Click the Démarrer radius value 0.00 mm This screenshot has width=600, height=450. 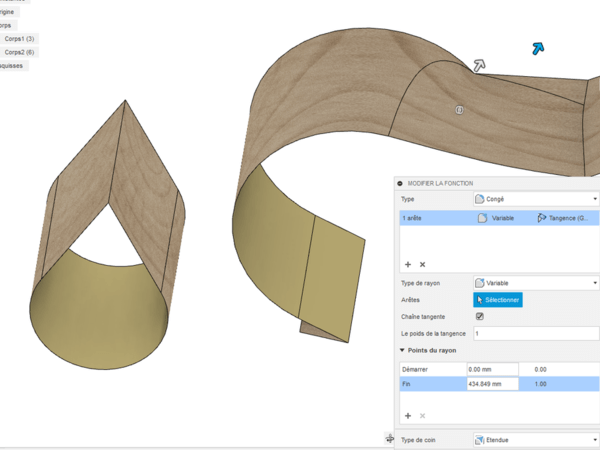click(492, 369)
